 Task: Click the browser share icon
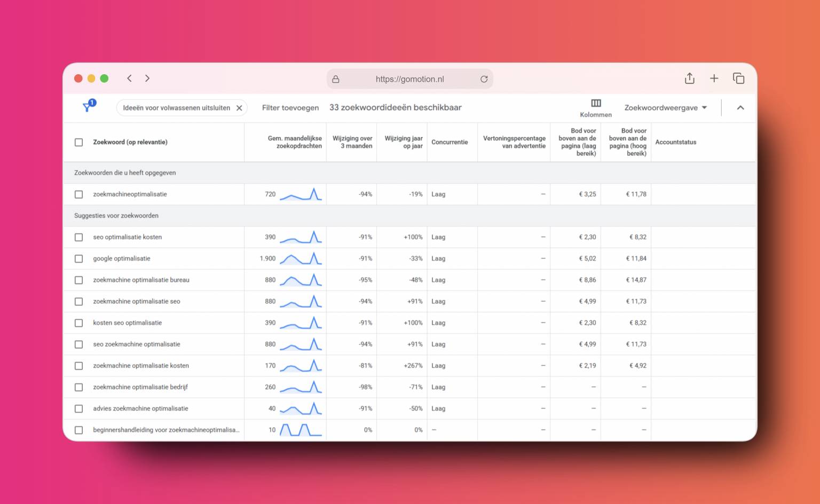pos(689,78)
